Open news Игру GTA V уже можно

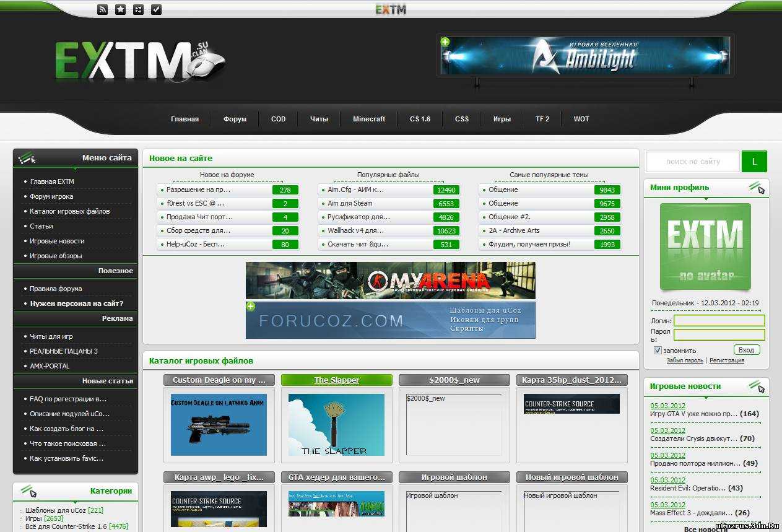point(693,414)
